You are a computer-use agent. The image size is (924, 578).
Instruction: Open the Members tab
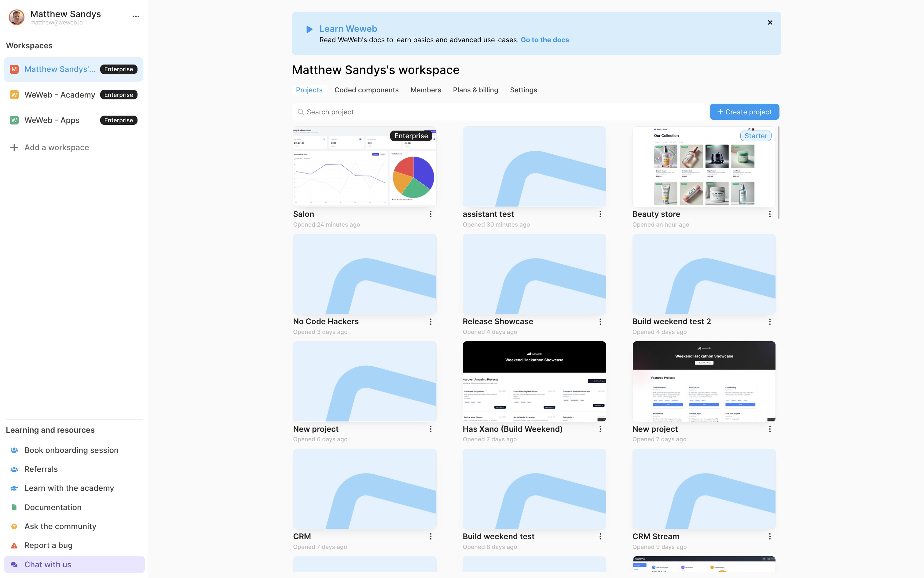click(425, 90)
